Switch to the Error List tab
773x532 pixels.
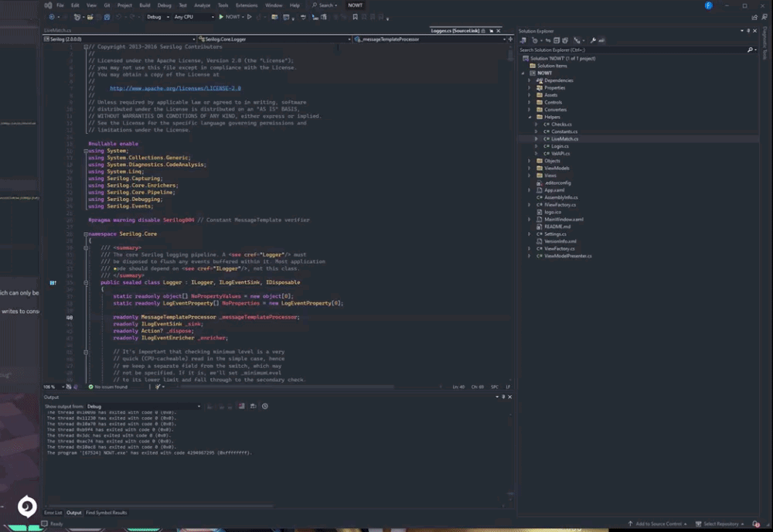tap(53, 513)
